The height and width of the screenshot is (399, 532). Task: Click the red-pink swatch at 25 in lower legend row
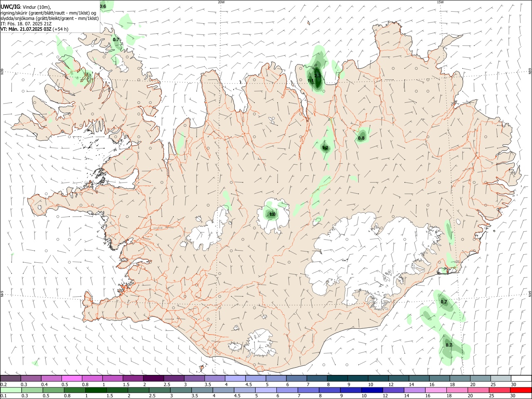pyautogui.click(x=500, y=390)
